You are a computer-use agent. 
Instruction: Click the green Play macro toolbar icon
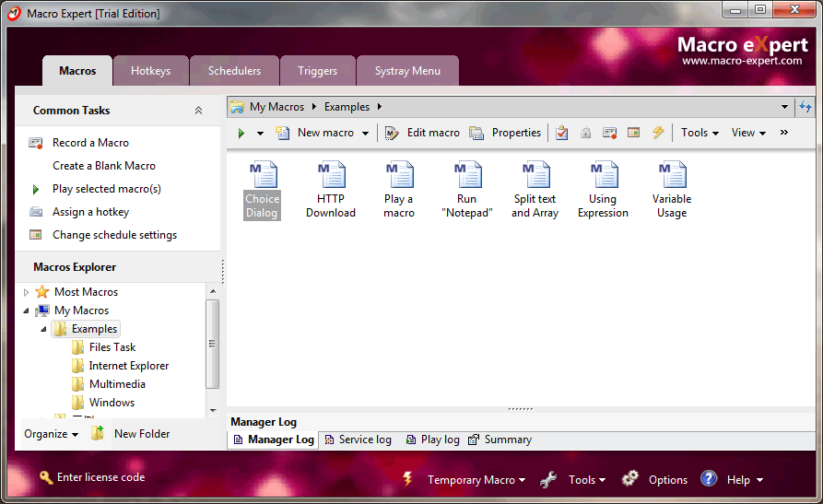241,133
